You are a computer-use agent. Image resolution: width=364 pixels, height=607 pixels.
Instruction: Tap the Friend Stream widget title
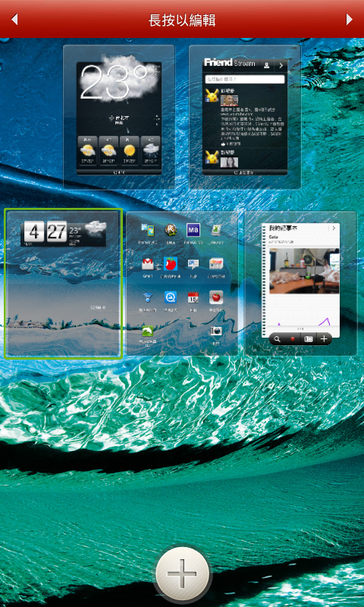point(229,63)
